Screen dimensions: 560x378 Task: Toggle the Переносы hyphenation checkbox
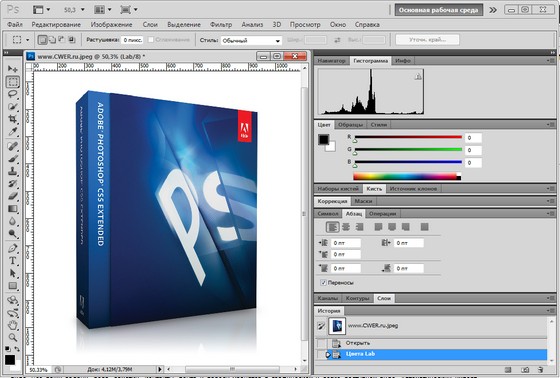tap(324, 283)
